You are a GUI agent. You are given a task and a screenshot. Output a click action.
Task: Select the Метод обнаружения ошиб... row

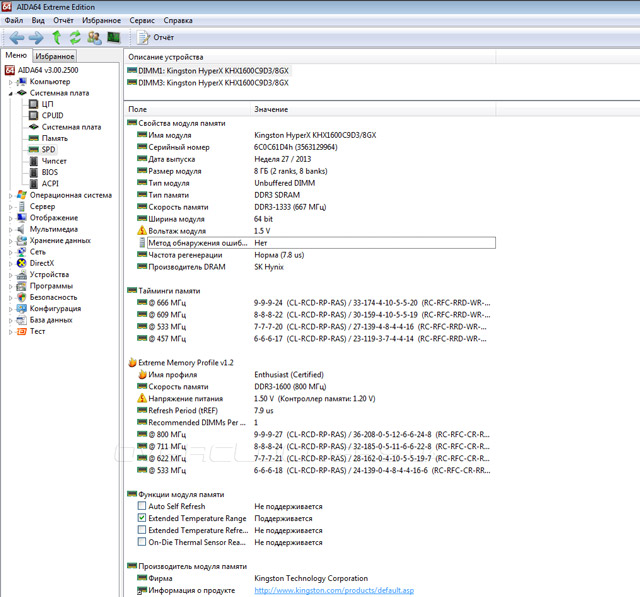pyautogui.click(x=316, y=243)
